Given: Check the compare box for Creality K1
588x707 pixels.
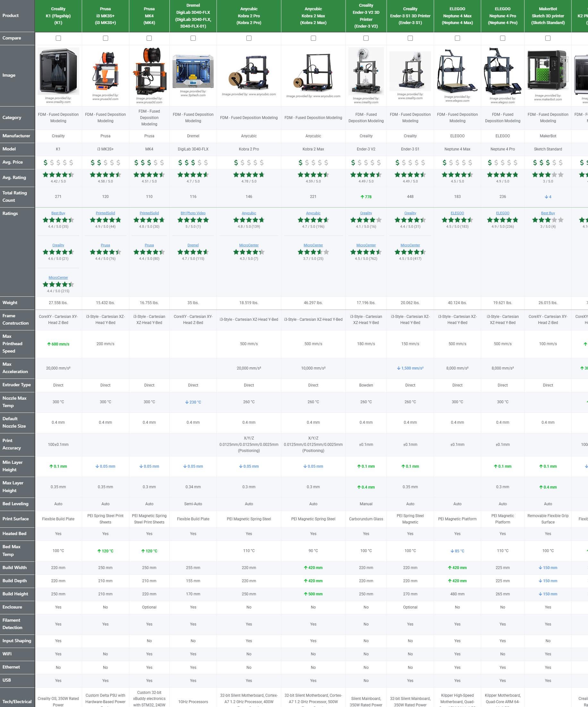Looking at the screenshot, I should click(58, 38).
